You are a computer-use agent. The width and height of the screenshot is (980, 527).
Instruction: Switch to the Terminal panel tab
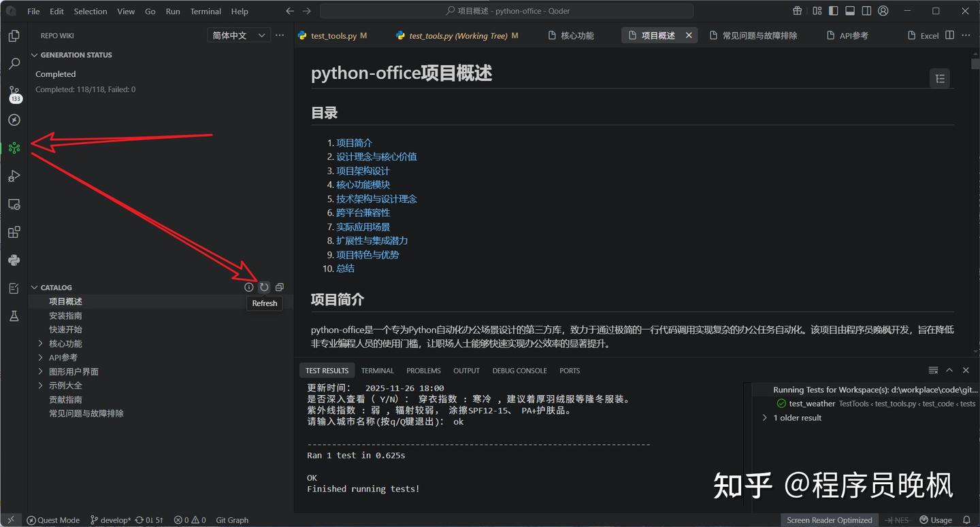click(x=377, y=370)
